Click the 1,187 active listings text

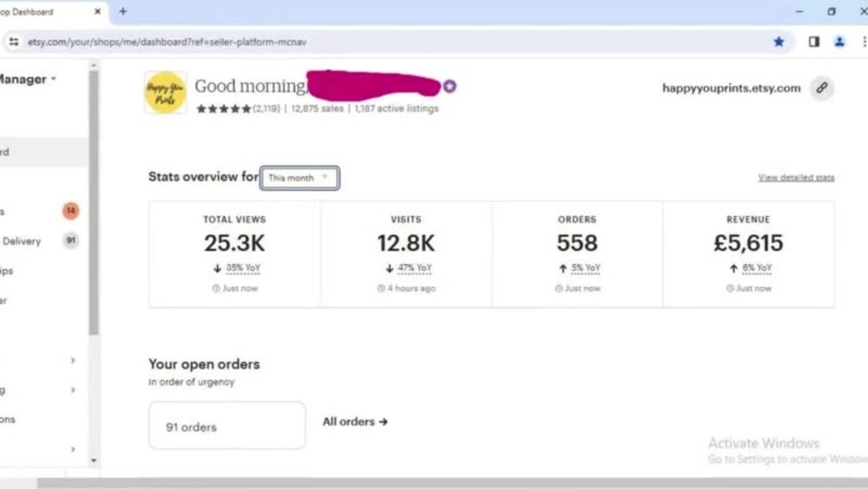pos(397,109)
